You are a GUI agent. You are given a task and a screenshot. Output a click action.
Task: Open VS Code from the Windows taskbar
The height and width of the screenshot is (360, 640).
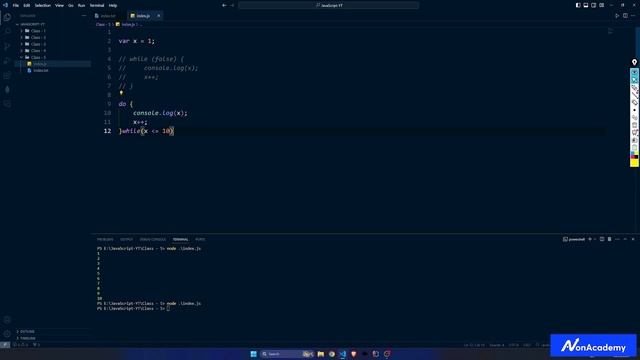[342, 354]
